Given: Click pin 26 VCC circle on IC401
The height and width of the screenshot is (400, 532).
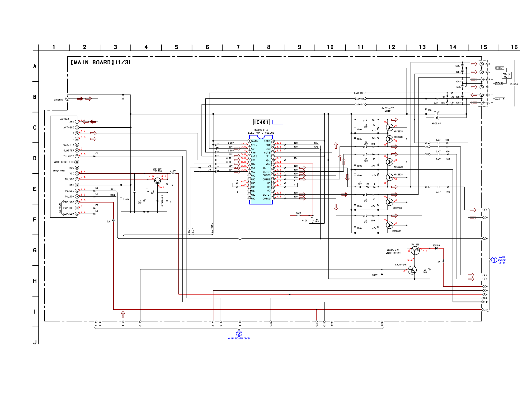Looking at the screenshot, I should 273,164.
